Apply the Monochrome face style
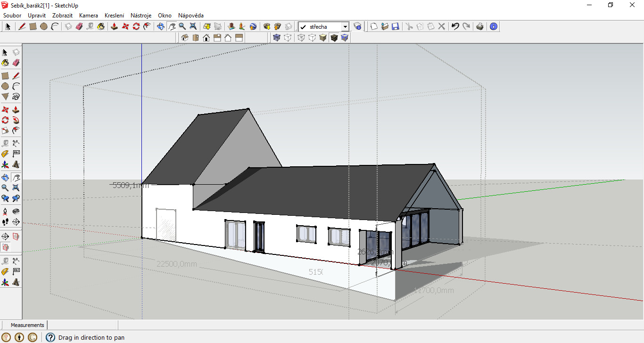The image size is (644, 343). point(345,38)
